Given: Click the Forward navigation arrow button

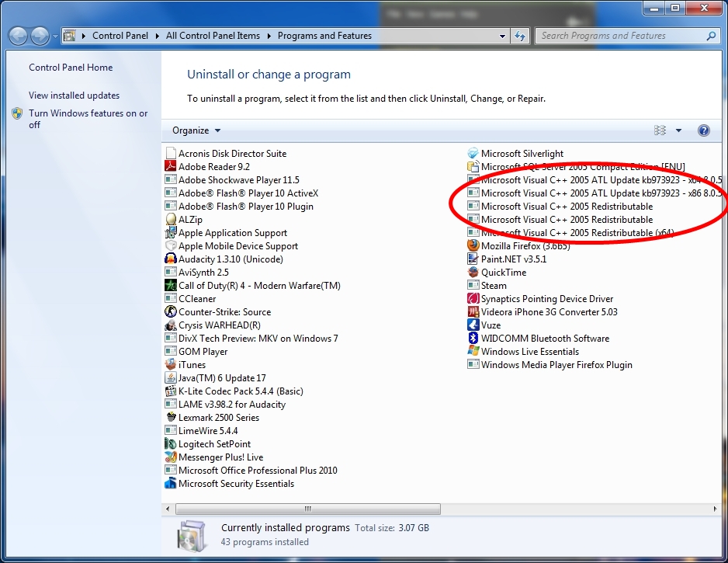Looking at the screenshot, I should click(40, 36).
